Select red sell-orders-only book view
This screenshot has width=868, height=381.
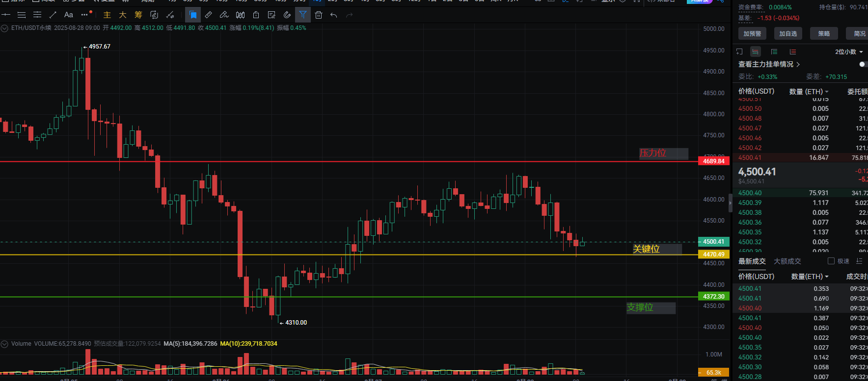point(793,51)
